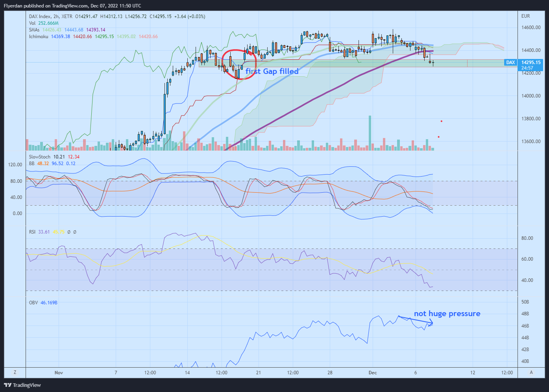This screenshot has width=549, height=392.
Task: Click the 13600.00 price axis label
Action: 531,142
